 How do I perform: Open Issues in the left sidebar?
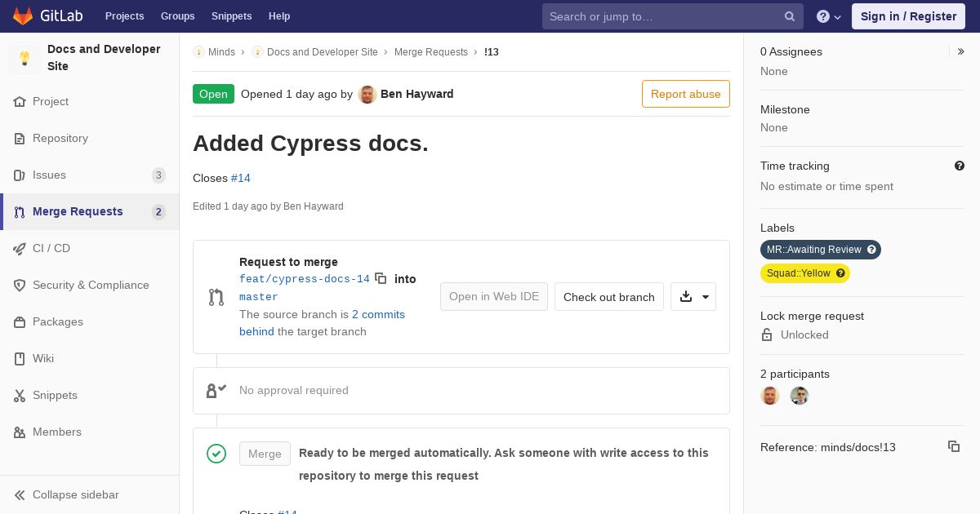click(x=49, y=175)
